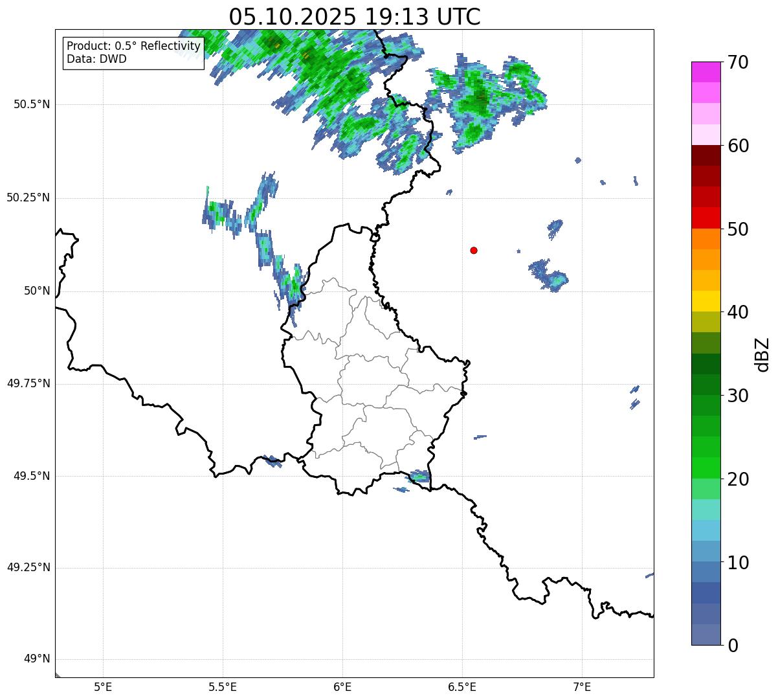The image size is (778, 700).
Task: Click the '50.25°N' latitude label
Action: [x=28, y=198]
